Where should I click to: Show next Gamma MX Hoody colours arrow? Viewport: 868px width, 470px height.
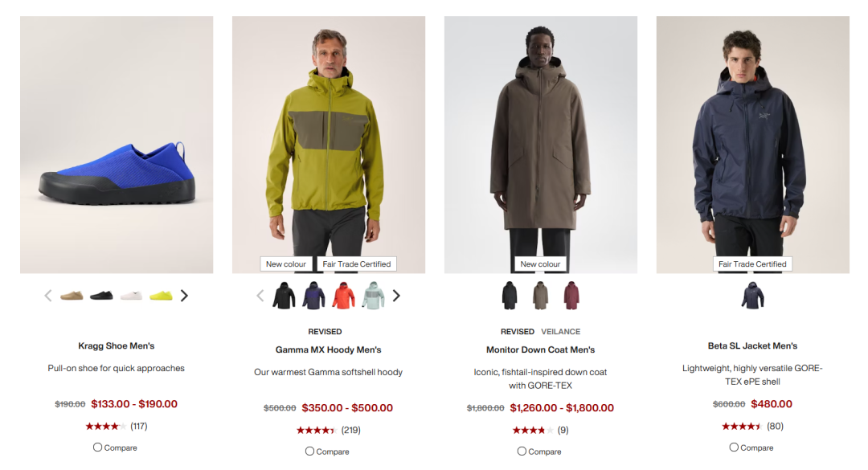click(x=396, y=296)
